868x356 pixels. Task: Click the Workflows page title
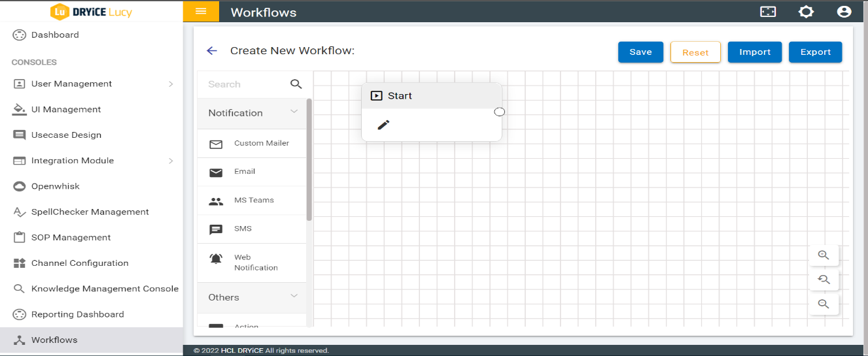pos(264,12)
